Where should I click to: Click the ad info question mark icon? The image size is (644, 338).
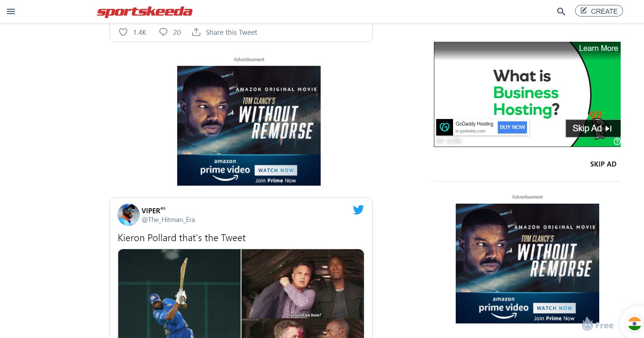coord(617,142)
